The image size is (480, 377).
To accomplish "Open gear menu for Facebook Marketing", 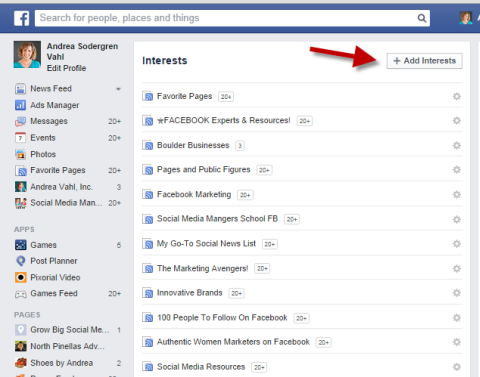I will 457,194.
